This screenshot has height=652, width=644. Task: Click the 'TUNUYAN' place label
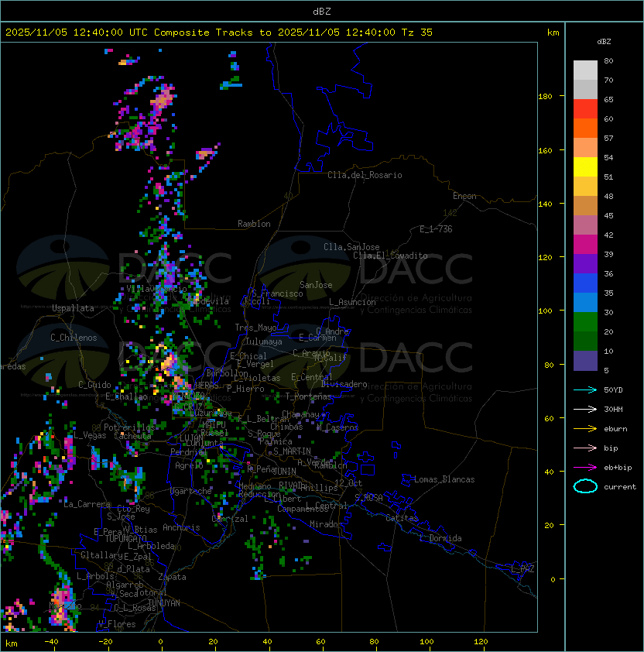164,603
